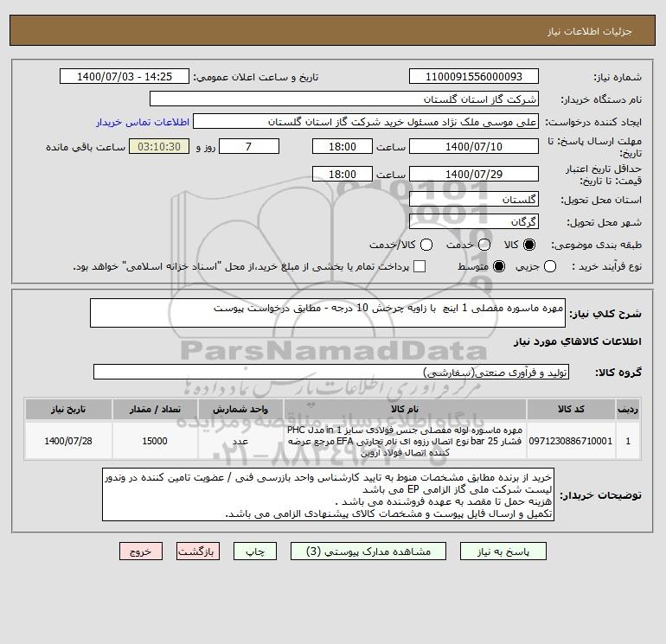The image size is (666, 644).
Task: Click product code 097123088671​0001 cell
Action: (571, 441)
